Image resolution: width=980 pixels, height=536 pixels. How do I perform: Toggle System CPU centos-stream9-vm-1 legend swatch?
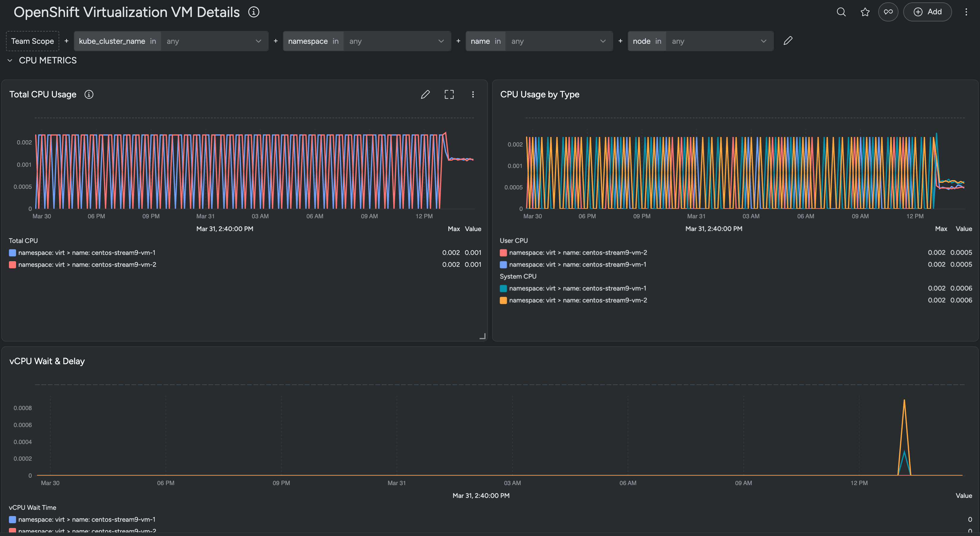pyautogui.click(x=503, y=289)
